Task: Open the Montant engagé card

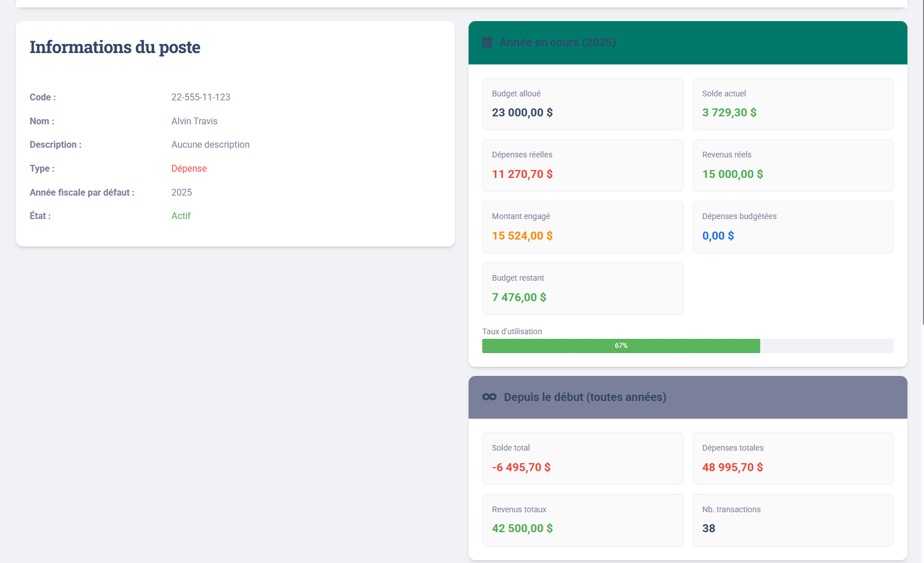Action: coord(582,227)
